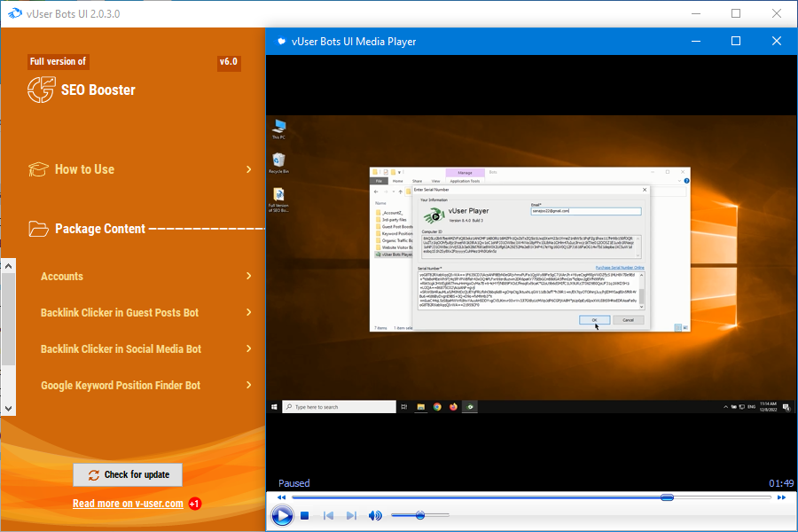Close the Enter Serial Number dialog in video

click(645, 190)
